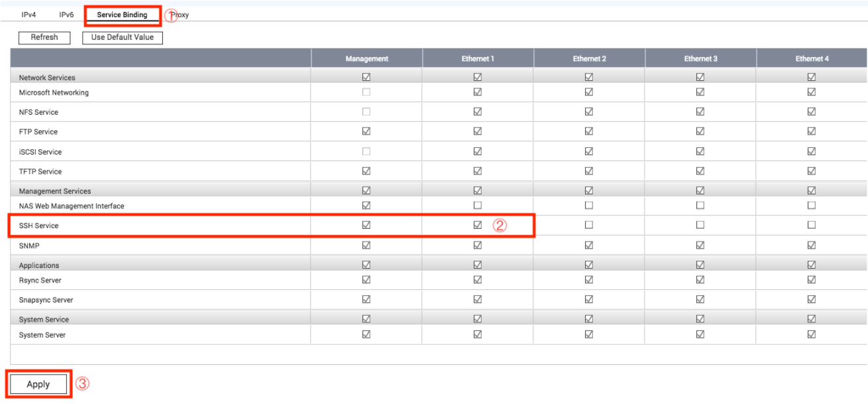Uncheck SSH Service for Management

pos(366,225)
